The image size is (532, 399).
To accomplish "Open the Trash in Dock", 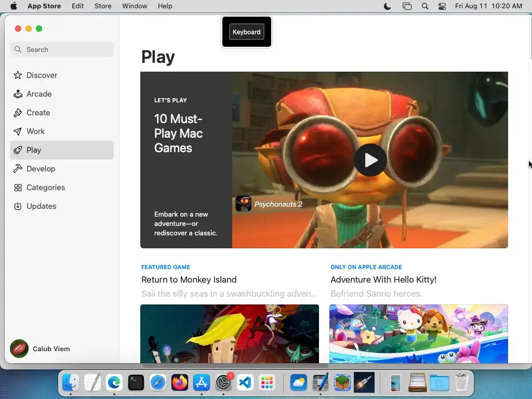I will click(461, 382).
